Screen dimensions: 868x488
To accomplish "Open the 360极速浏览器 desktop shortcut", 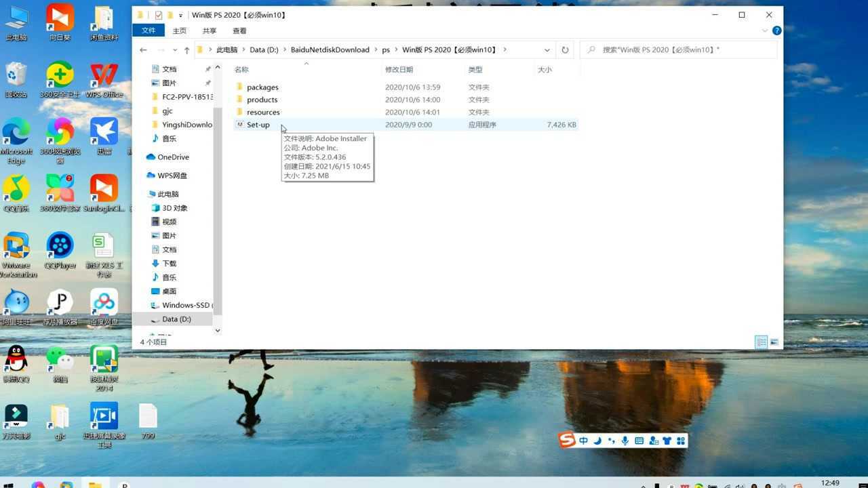I will pos(60,141).
